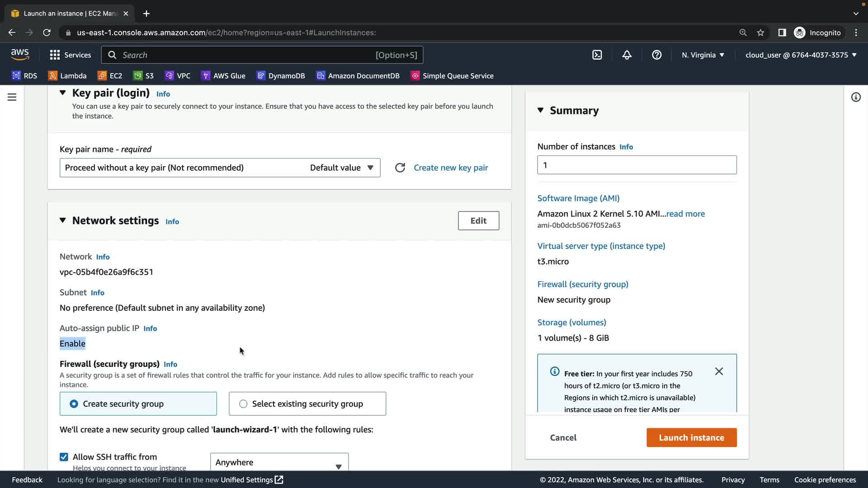The image size is (868, 488).
Task: Click the help question mark icon
Action: [x=656, y=55]
